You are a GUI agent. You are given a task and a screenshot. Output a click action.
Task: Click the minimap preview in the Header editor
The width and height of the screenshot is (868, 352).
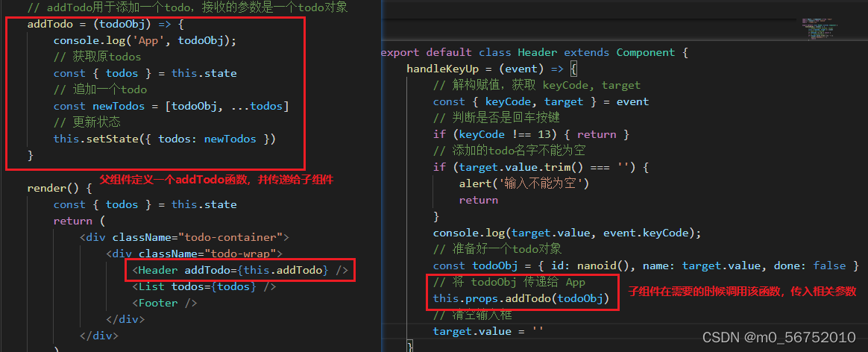click(819, 31)
